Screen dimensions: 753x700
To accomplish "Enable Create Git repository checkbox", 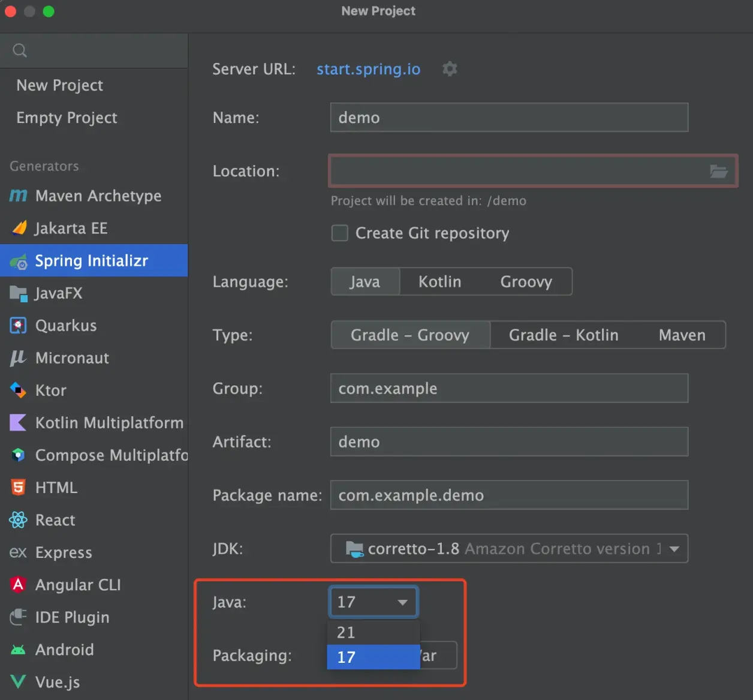I will 340,233.
